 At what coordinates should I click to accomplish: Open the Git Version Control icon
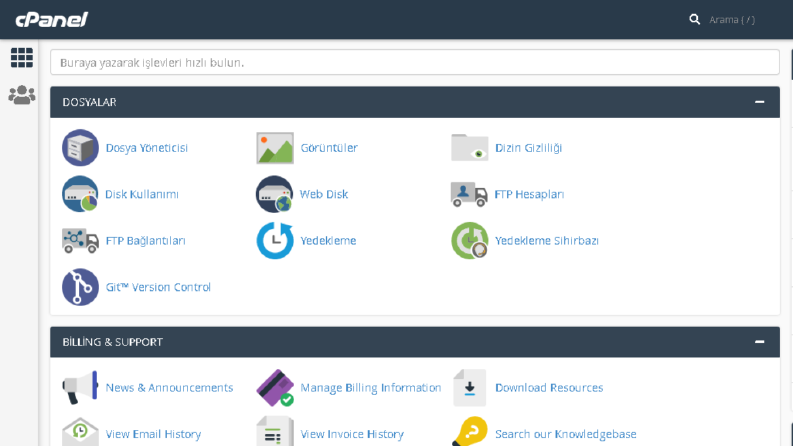coord(80,287)
